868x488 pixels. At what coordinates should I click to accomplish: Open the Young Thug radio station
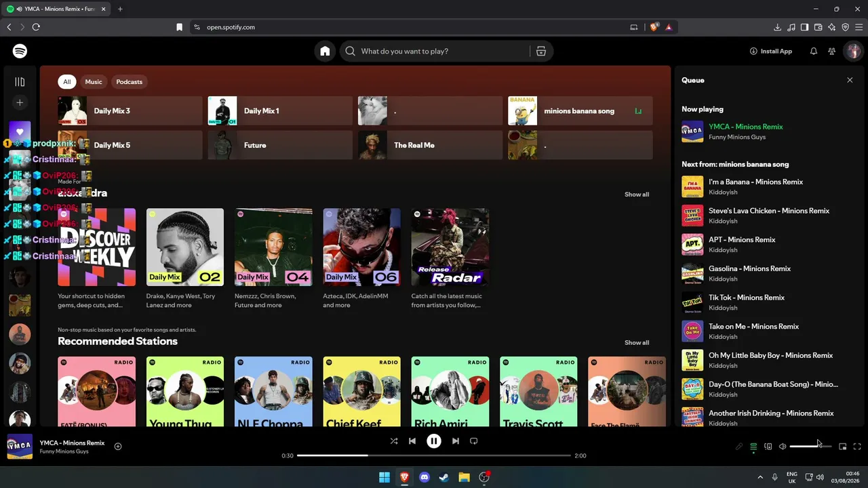tap(185, 392)
